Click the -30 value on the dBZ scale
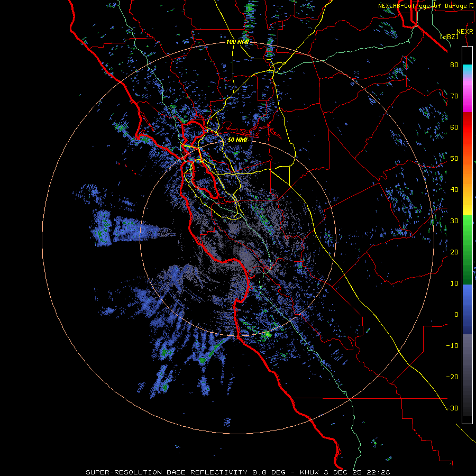The height and width of the screenshot is (476, 476). 452,409
